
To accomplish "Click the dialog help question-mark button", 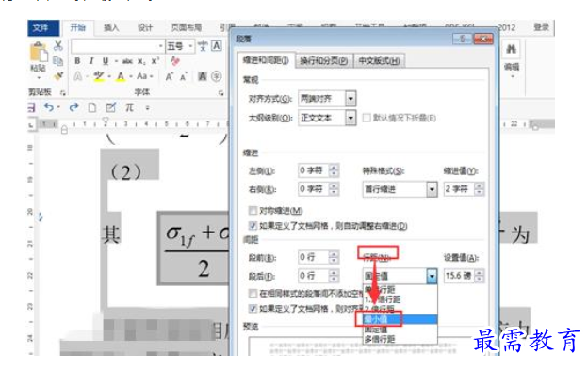I will [463, 39].
